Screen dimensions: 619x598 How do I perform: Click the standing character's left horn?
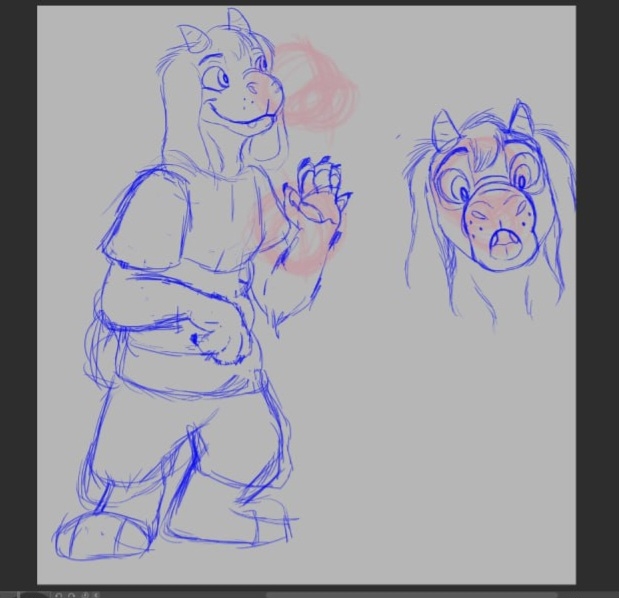[x=191, y=41]
